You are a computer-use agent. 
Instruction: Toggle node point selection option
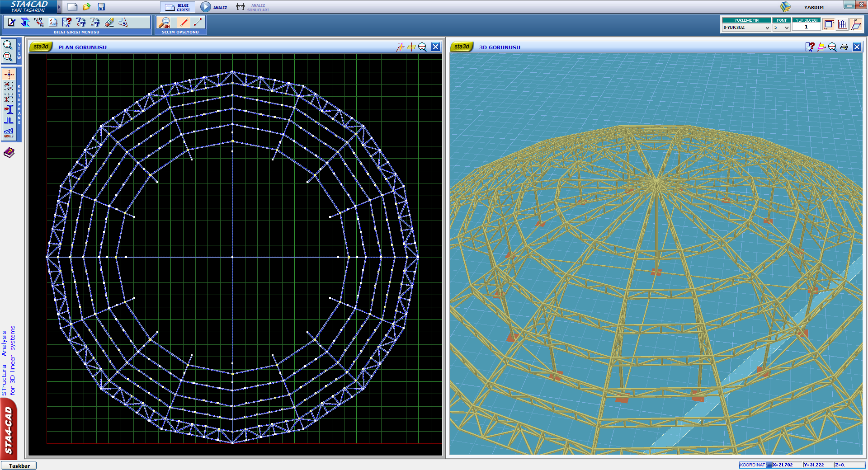pyautogui.click(x=198, y=22)
